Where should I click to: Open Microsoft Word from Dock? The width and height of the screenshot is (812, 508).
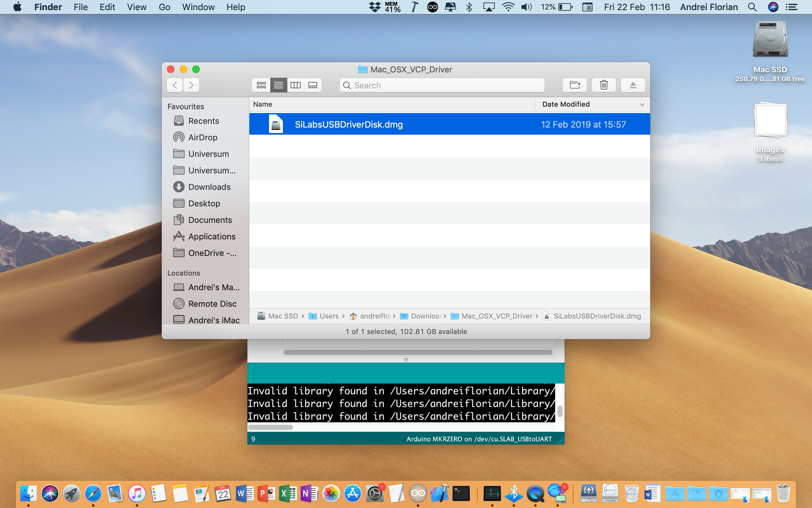(245, 493)
